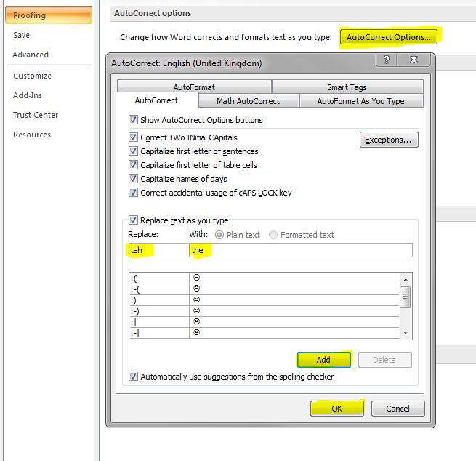
Task: Select the Plain text radio button
Action: pos(219,235)
